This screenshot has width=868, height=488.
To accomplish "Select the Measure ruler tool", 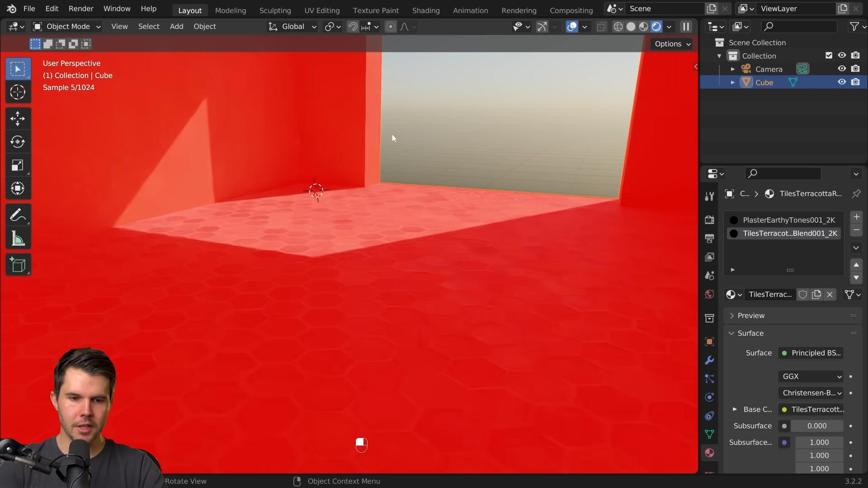I will [x=18, y=239].
